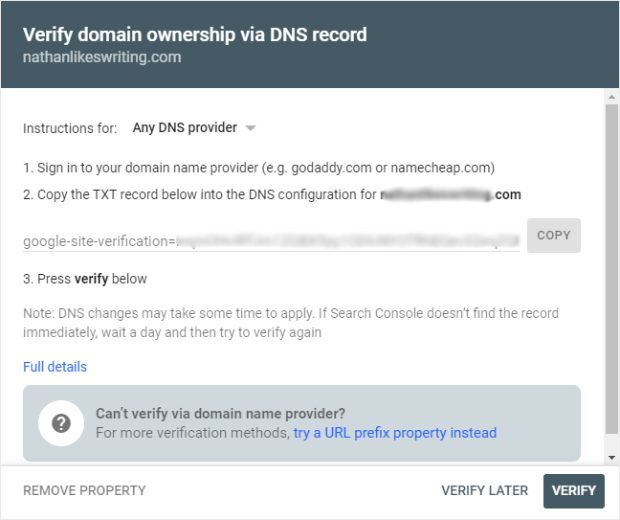The image size is (620, 520).
Task: Click the "Instructions for:" label
Action: 71,128
